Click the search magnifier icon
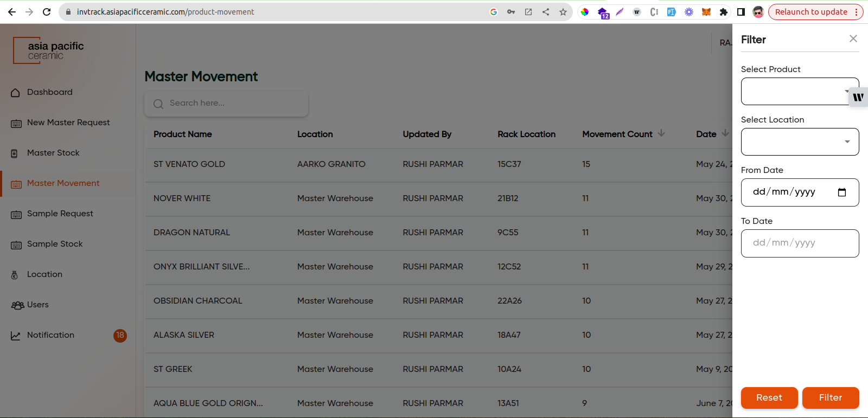Viewport: 868px width, 418px height. tap(158, 104)
